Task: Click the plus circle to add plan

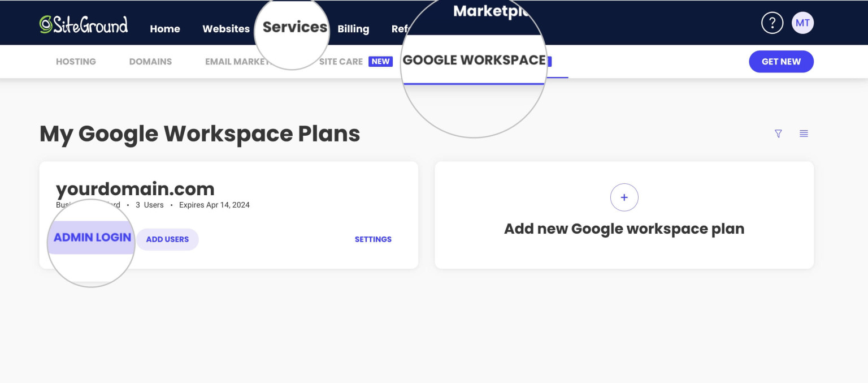Action: [624, 197]
